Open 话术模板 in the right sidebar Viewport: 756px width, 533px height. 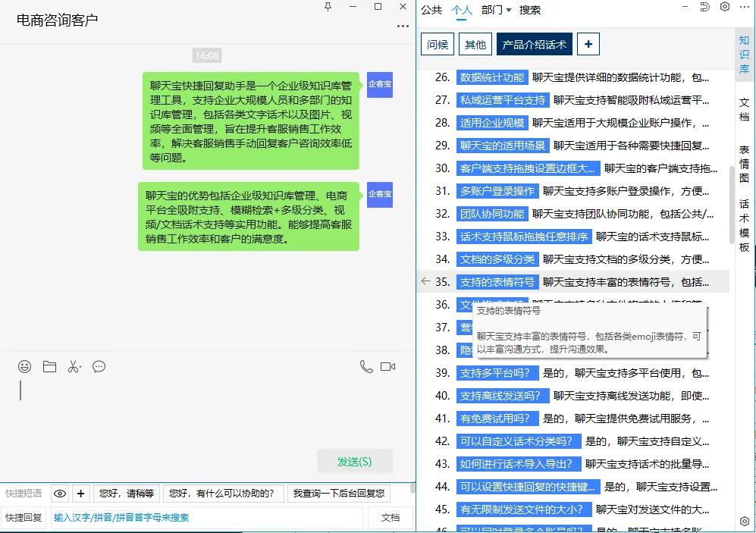(x=745, y=225)
